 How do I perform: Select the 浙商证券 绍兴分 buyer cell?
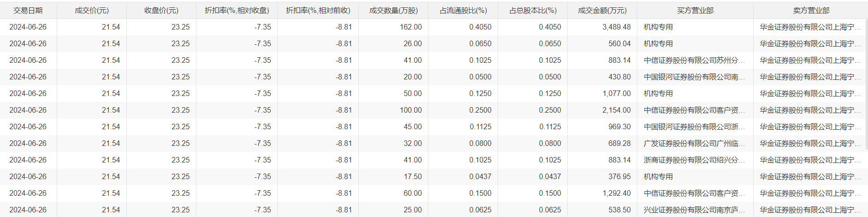(694, 160)
